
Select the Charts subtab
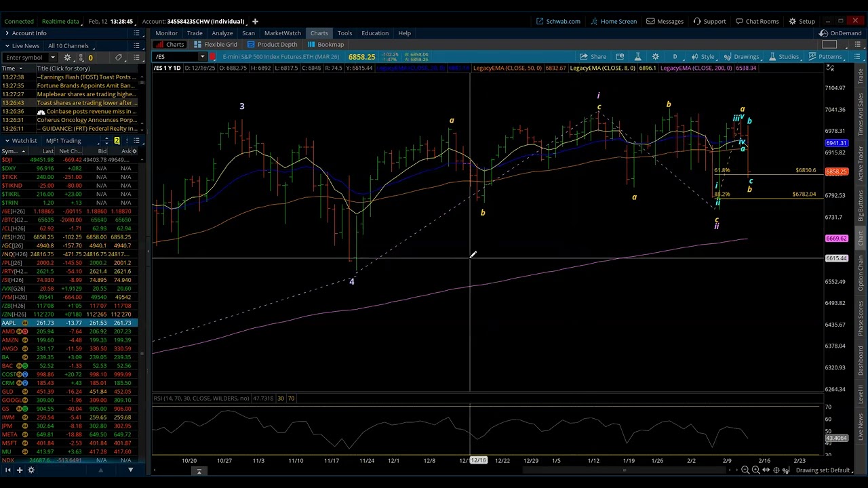(x=170, y=45)
